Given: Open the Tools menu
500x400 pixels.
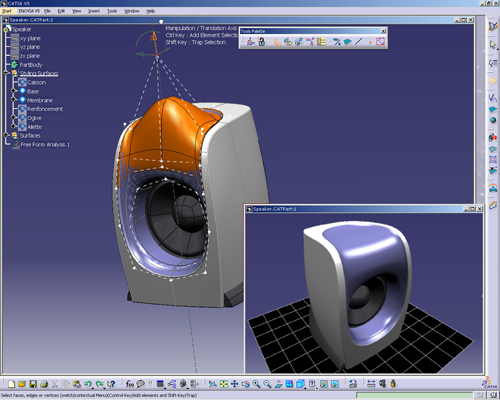Looking at the screenshot, I should (112, 11).
